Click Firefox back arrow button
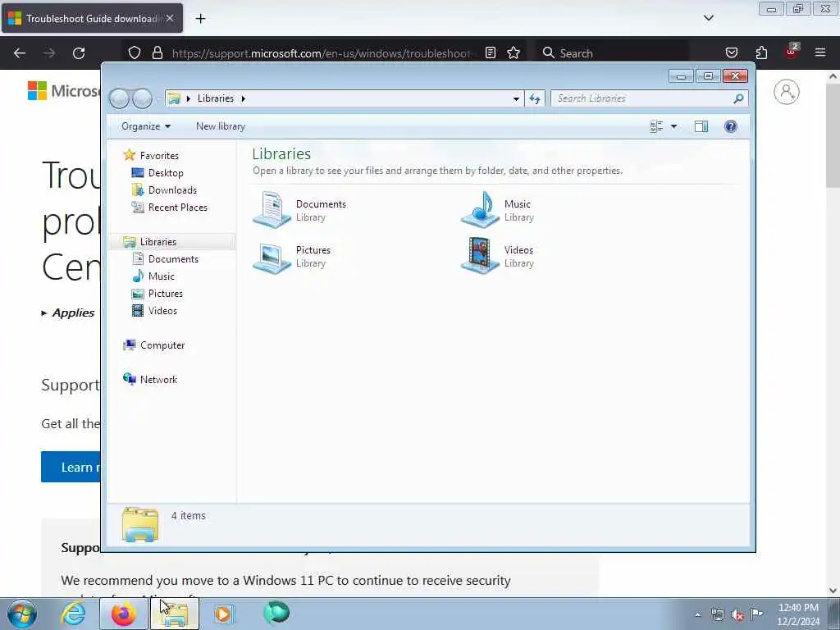 [20, 53]
